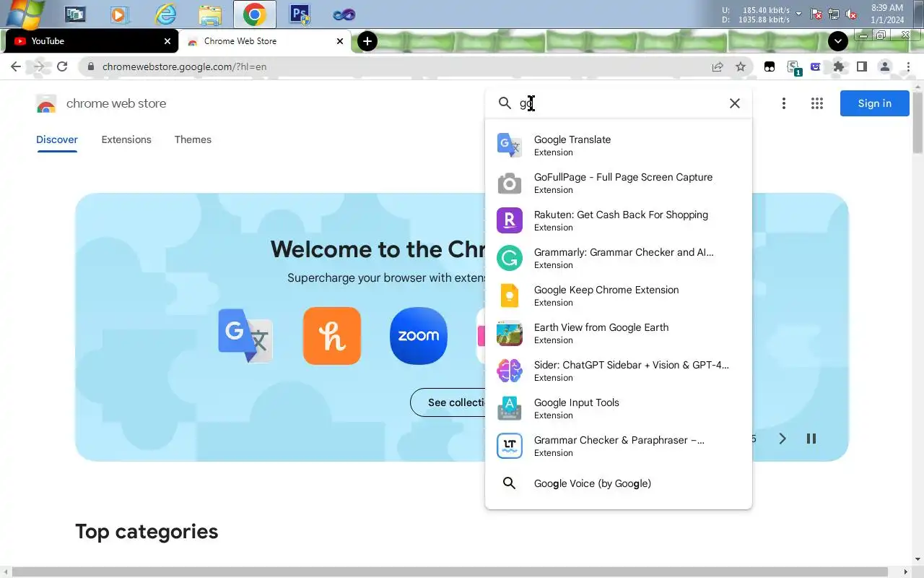Open the store three-dot options menu
The height and width of the screenshot is (578, 924).
point(783,103)
